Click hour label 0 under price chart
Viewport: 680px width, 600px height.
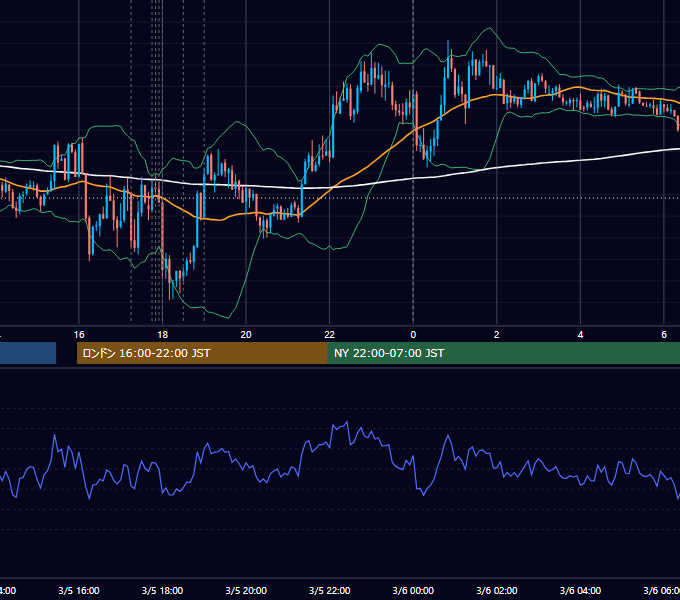pyautogui.click(x=413, y=335)
